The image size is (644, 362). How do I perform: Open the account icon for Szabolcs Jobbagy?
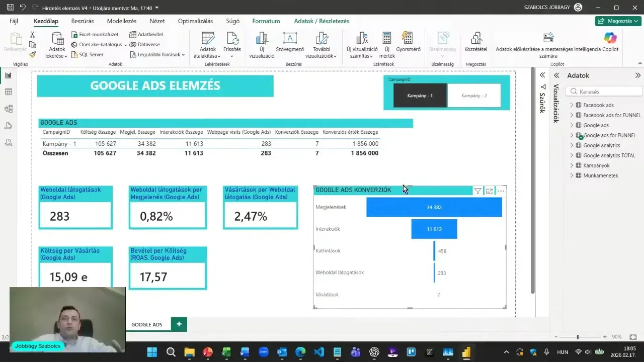(578, 8)
